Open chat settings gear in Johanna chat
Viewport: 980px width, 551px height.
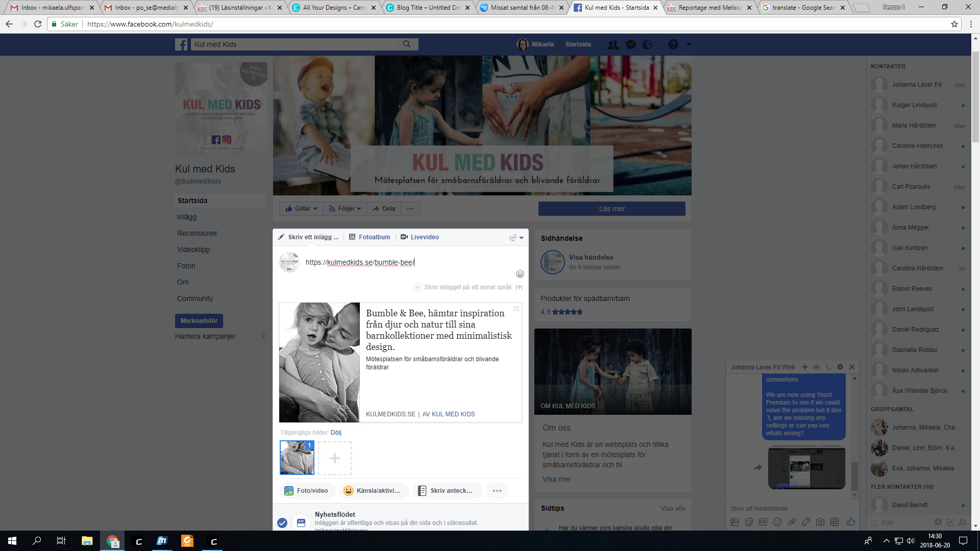point(840,367)
